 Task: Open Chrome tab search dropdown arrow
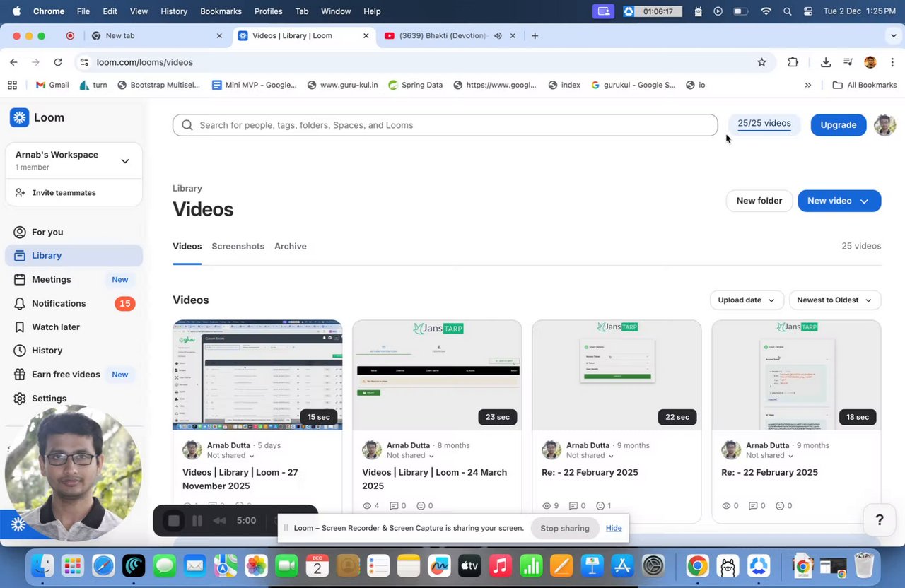click(x=894, y=35)
